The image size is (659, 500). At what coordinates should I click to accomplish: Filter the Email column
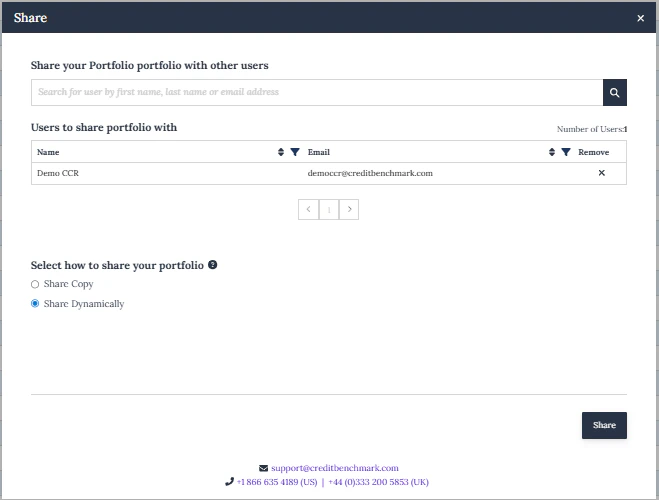[x=566, y=152]
